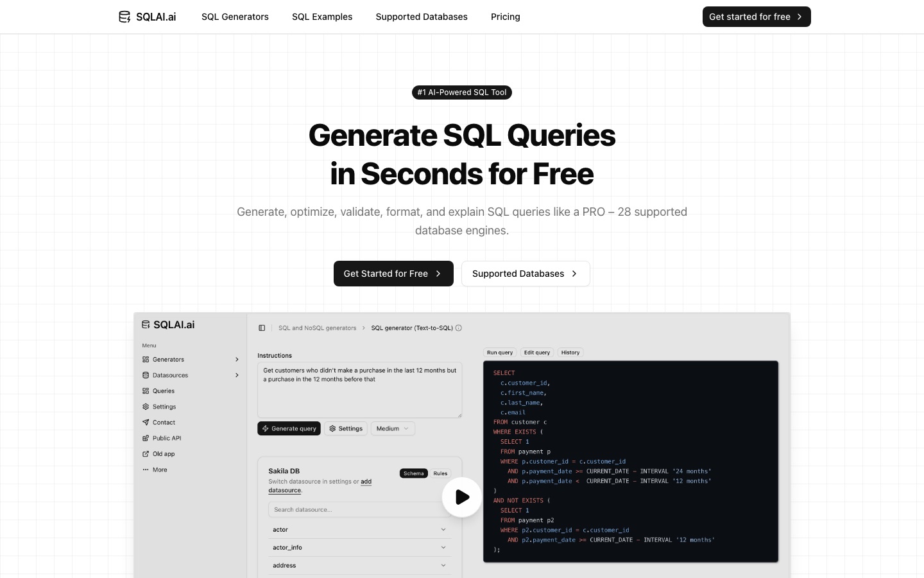Click the header Get started for free button
924x578 pixels.
[x=757, y=17]
